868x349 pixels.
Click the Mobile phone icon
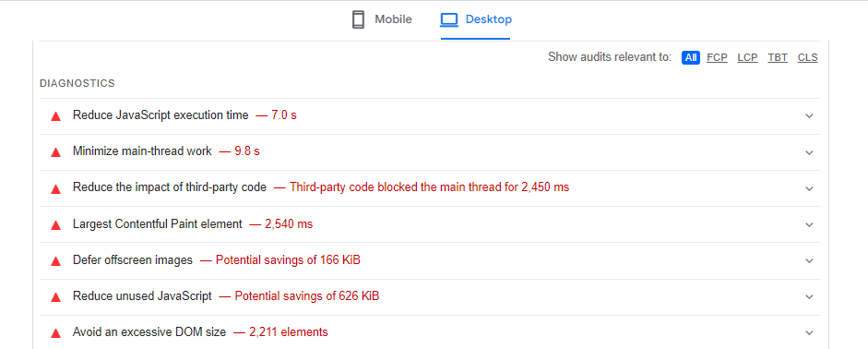pyautogui.click(x=358, y=20)
